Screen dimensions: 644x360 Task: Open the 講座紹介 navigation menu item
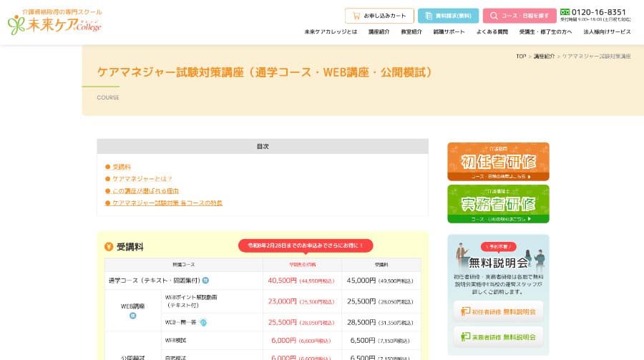coord(379,32)
